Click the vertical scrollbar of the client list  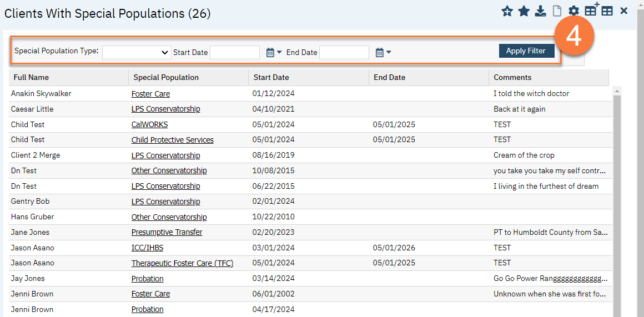[x=616, y=200]
